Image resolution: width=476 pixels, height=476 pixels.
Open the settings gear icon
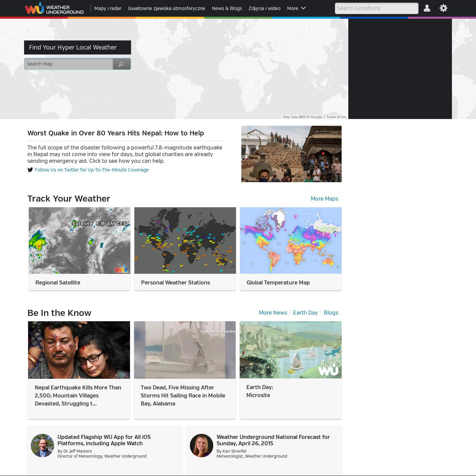(x=443, y=8)
